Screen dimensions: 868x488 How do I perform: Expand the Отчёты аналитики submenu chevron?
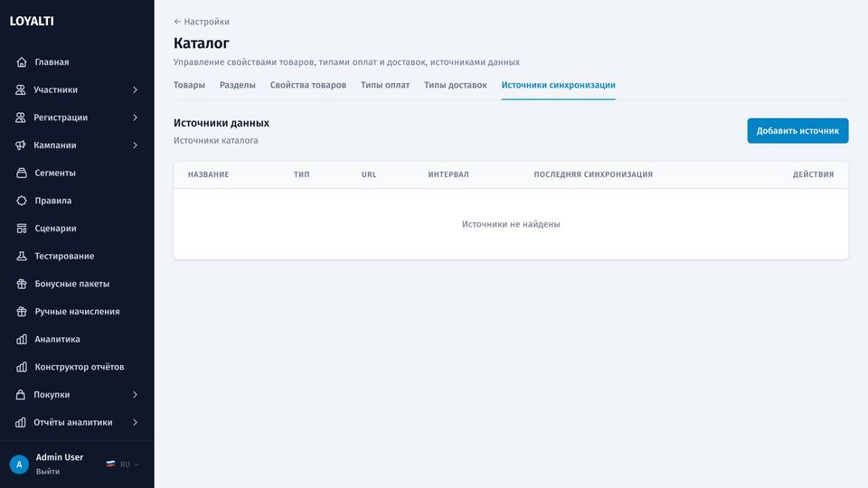(x=135, y=422)
